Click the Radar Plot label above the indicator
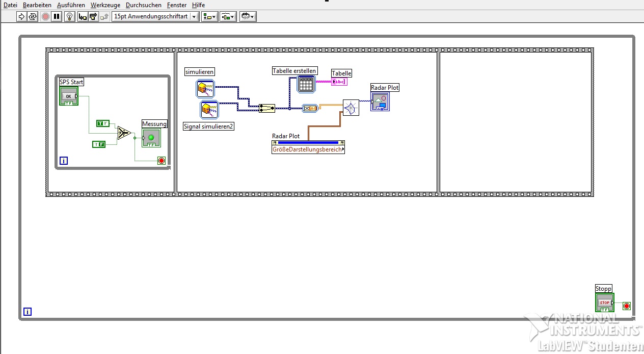Viewport: 644px width, 354px height. coord(385,88)
